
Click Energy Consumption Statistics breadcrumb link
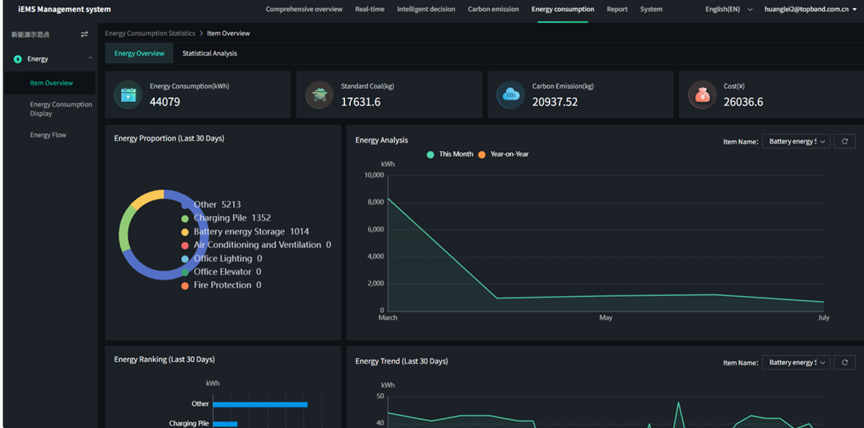tap(150, 34)
